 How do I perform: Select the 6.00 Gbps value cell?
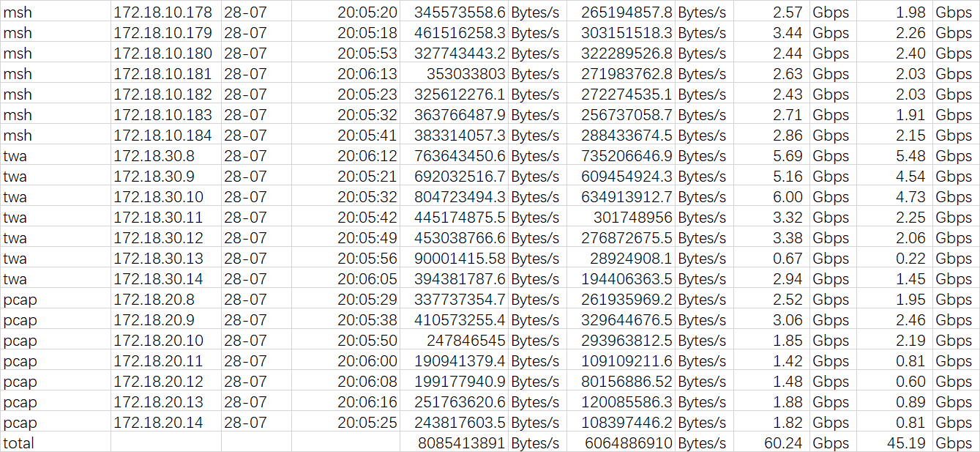coord(788,197)
